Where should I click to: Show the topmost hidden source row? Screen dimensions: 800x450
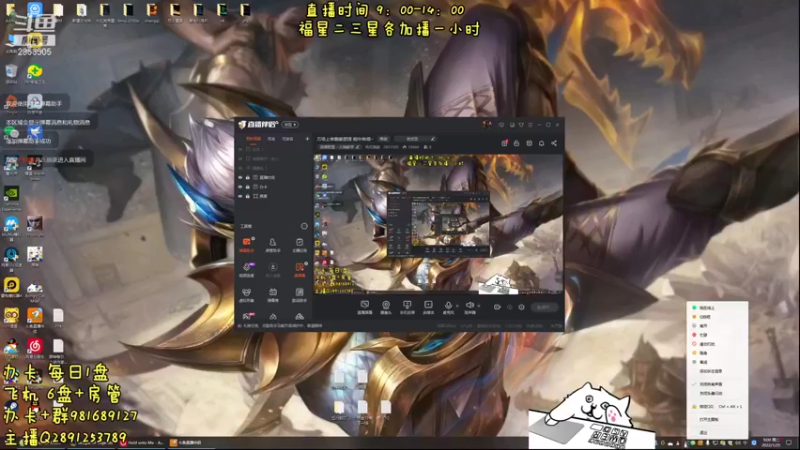click(x=240, y=149)
